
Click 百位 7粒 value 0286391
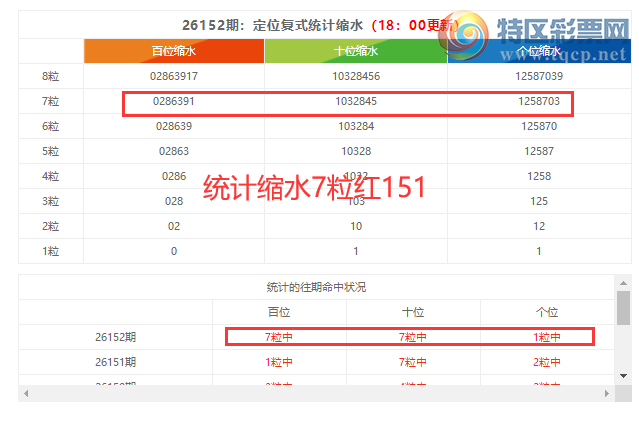pos(174,101)
